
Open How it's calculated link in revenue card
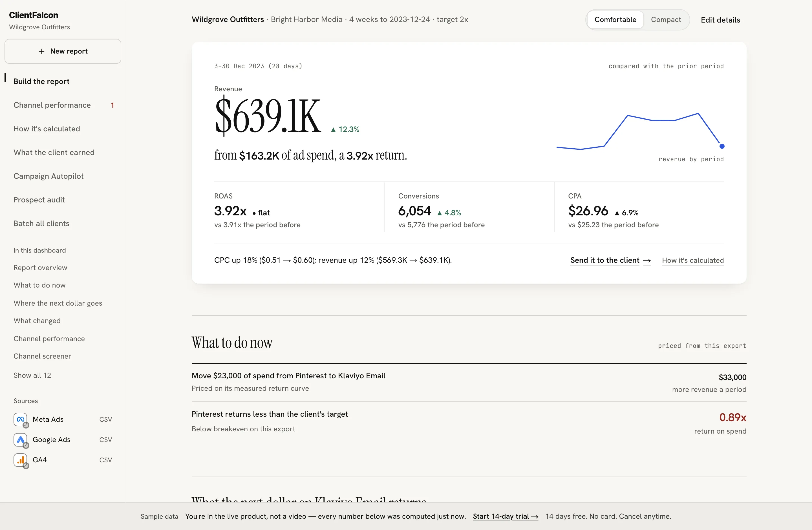(x=692, y=260)
